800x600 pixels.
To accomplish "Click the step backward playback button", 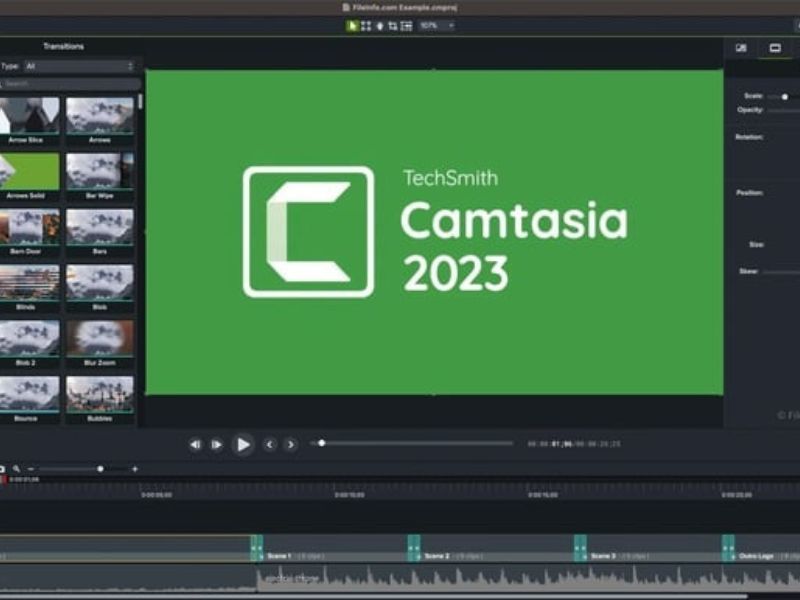I will (195, 444).
